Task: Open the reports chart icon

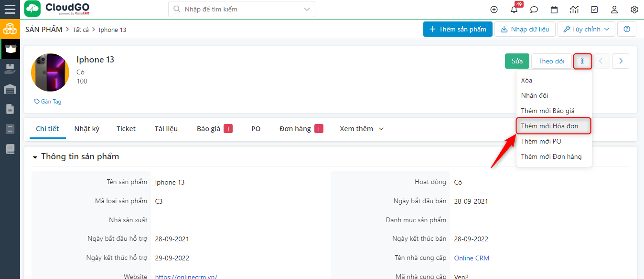Action: click(574, 10)
